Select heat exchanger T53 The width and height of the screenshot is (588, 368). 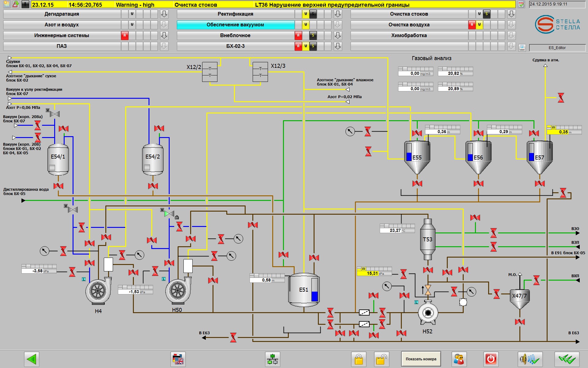tap(428, 239)
